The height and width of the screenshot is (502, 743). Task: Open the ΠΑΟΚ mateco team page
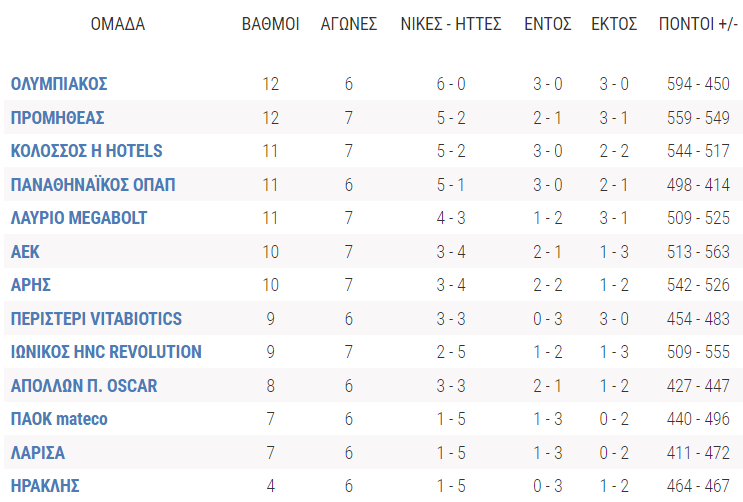click(x=59, y=419)
